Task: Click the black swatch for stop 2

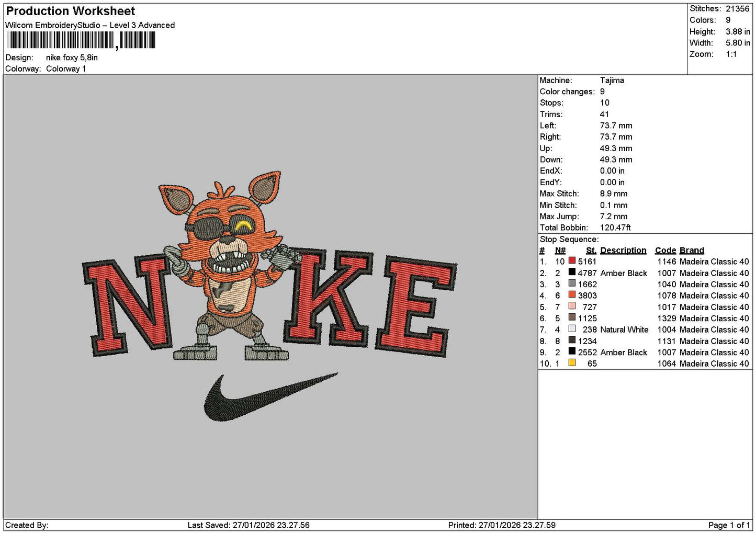Action: (x=572, y=272)
